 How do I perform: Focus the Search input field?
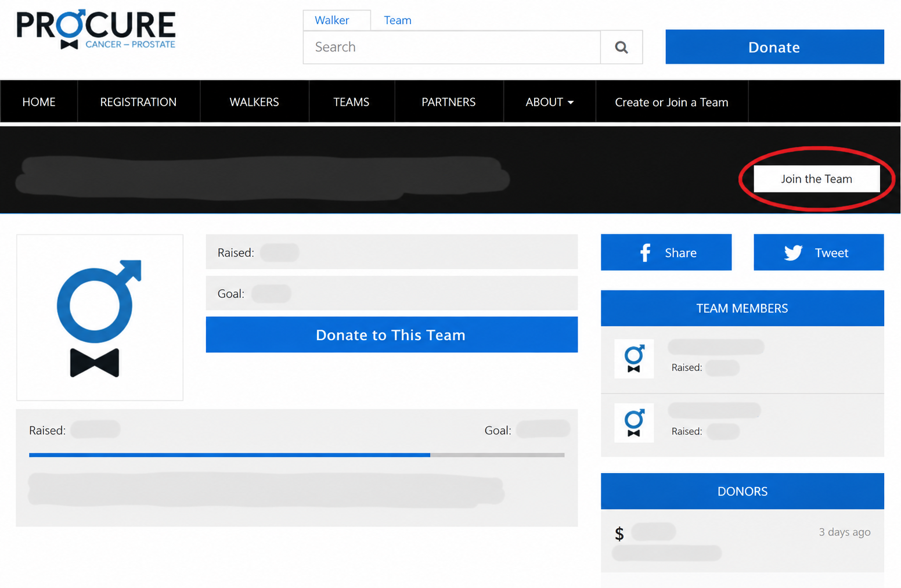pos(452,47)
